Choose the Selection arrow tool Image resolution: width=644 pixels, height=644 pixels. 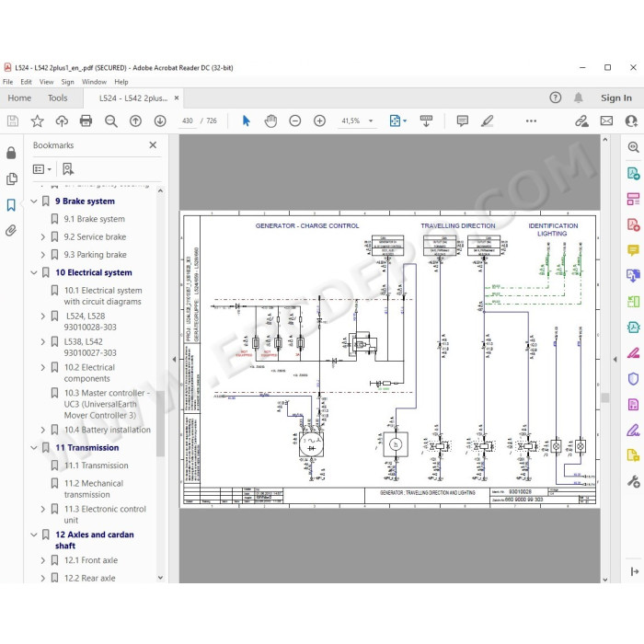246,121
